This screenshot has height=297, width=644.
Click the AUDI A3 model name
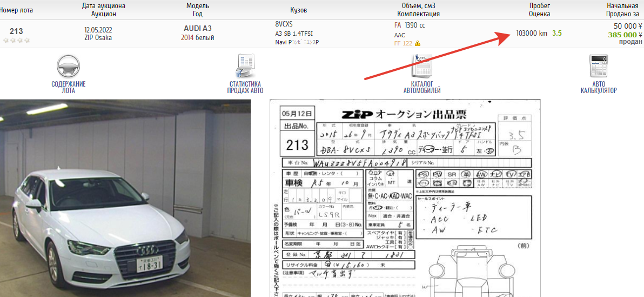tap(198, 28)
